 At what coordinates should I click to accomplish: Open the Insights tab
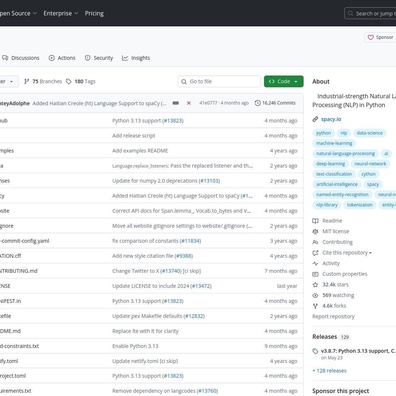(136, 58)
